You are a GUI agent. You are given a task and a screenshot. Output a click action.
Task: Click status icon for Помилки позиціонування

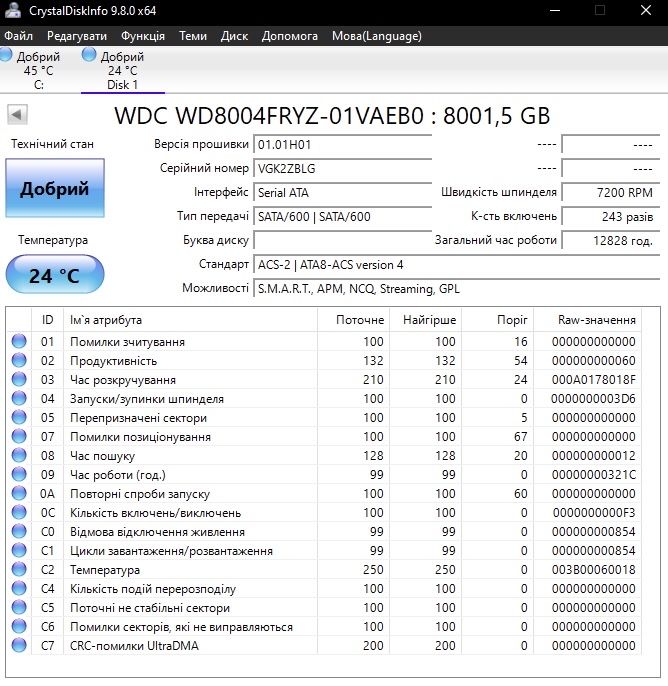(19, 436)
